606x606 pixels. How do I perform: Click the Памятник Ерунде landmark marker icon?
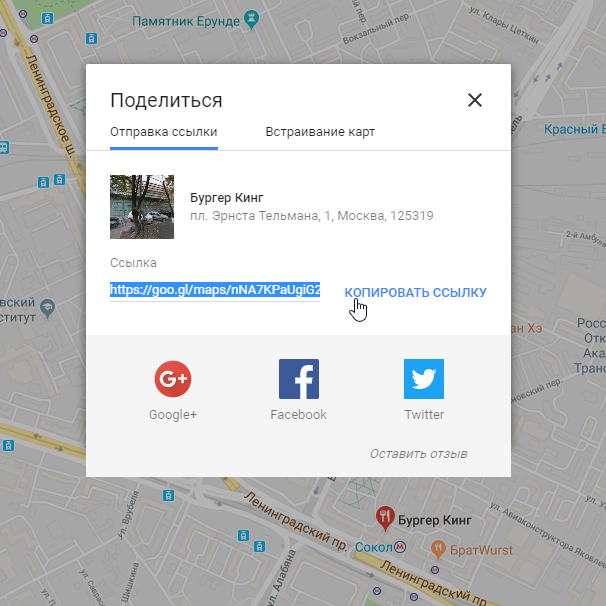click(x=252, y=18)
